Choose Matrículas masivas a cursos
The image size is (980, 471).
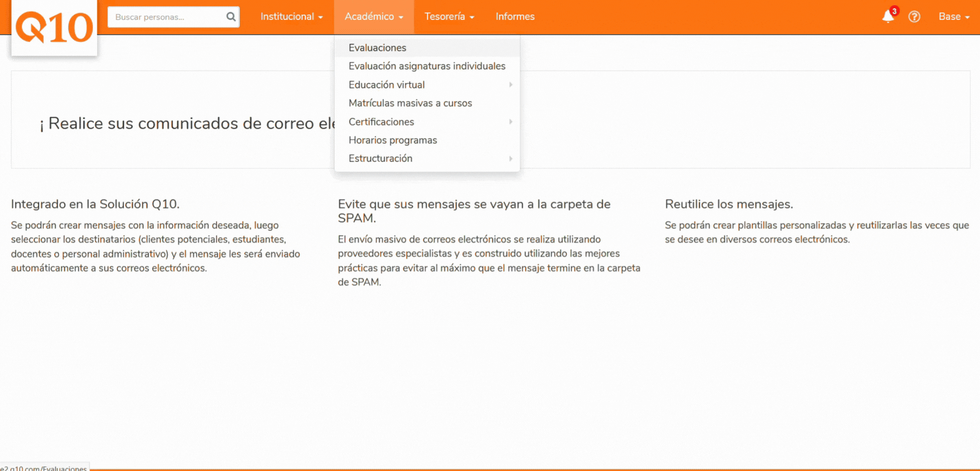click(x=427, y=103)
